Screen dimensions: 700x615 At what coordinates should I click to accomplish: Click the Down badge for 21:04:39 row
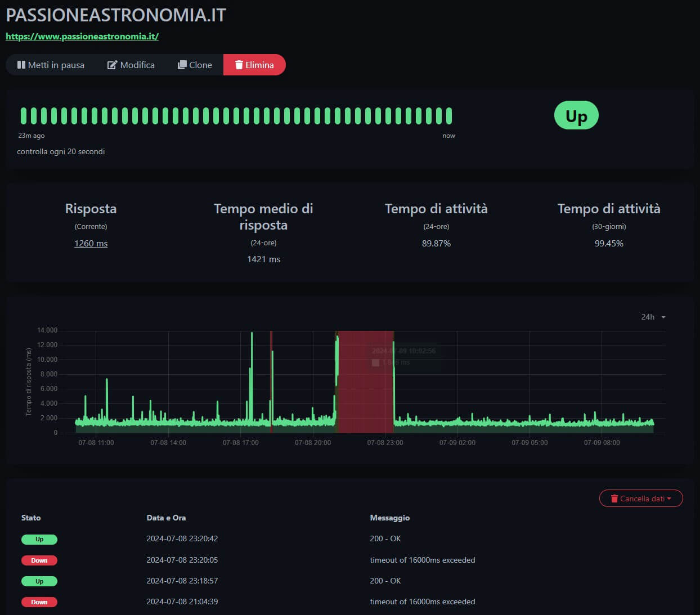[x=39, y=602]
